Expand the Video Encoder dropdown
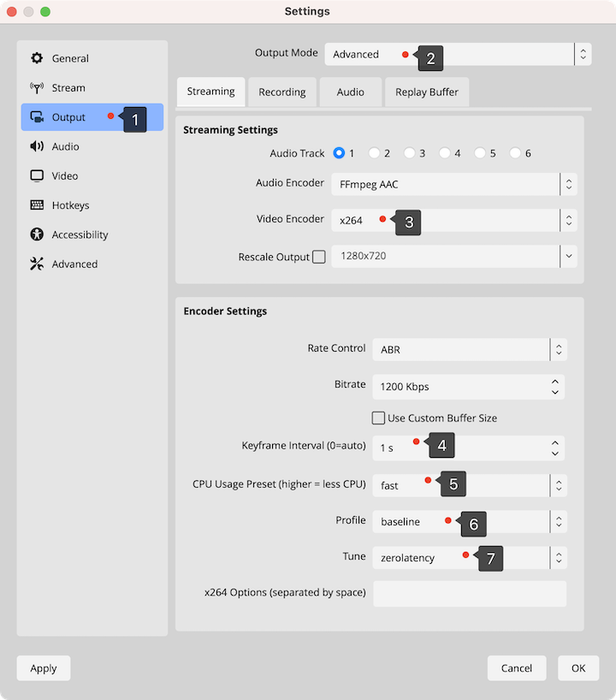 point(453,220)
